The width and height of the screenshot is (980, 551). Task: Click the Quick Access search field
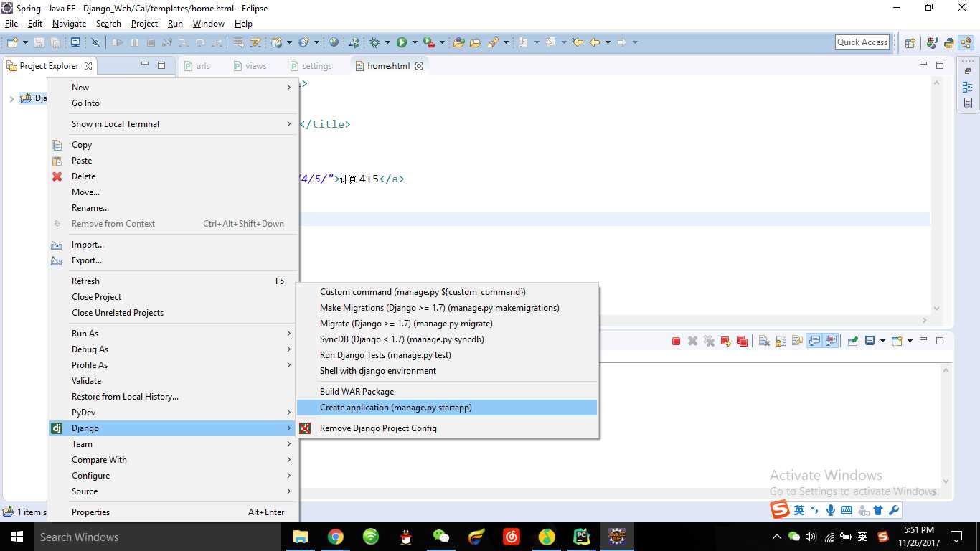point(862,42)
